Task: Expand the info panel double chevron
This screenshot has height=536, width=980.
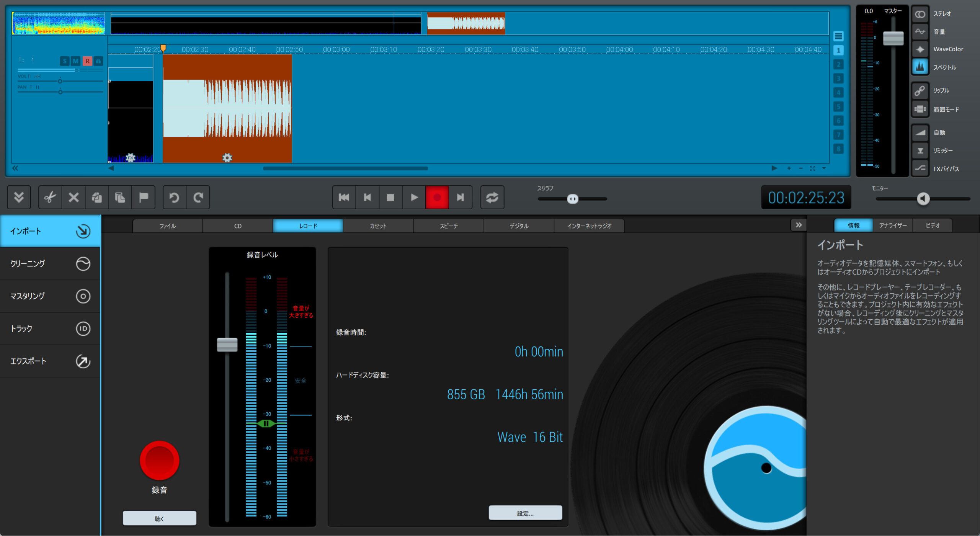Action: [799, 225]
